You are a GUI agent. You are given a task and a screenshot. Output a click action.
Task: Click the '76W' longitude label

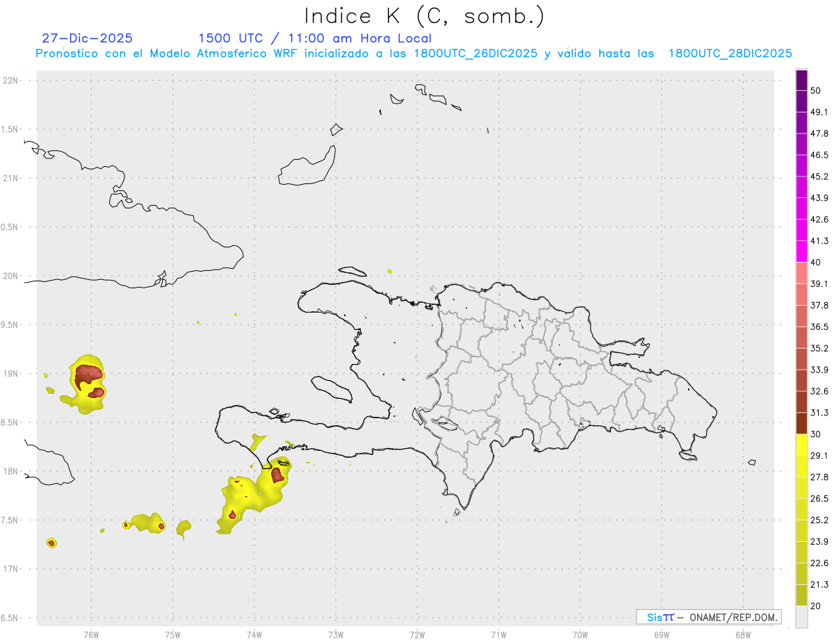click(91, 634)
